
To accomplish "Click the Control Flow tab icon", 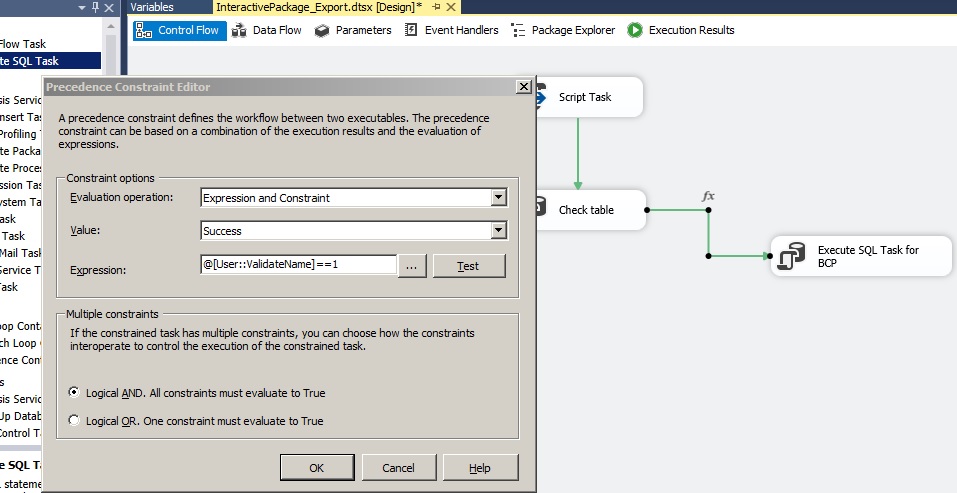I will tap(143, 31).
